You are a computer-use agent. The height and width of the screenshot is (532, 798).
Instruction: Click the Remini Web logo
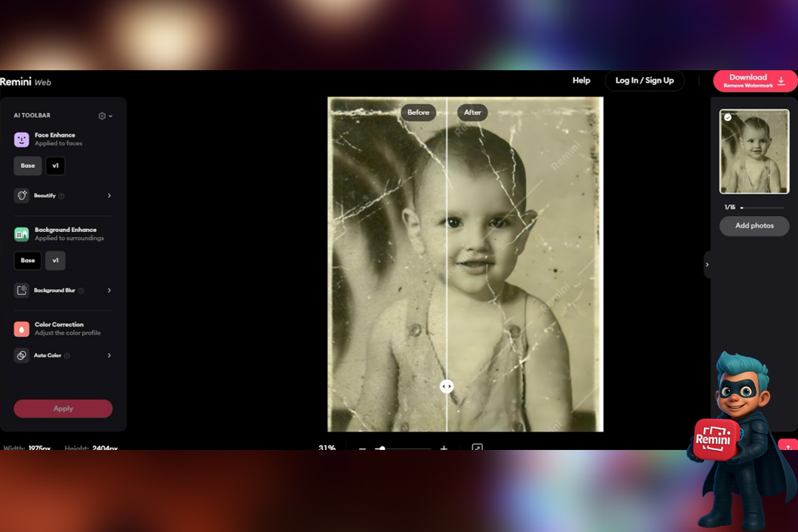[x=26, y=82]
